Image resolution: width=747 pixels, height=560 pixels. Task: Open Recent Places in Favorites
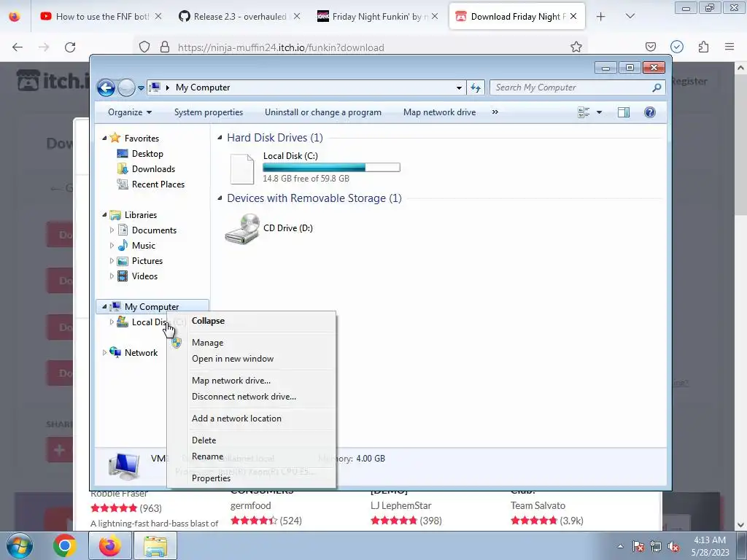(158, 184)
